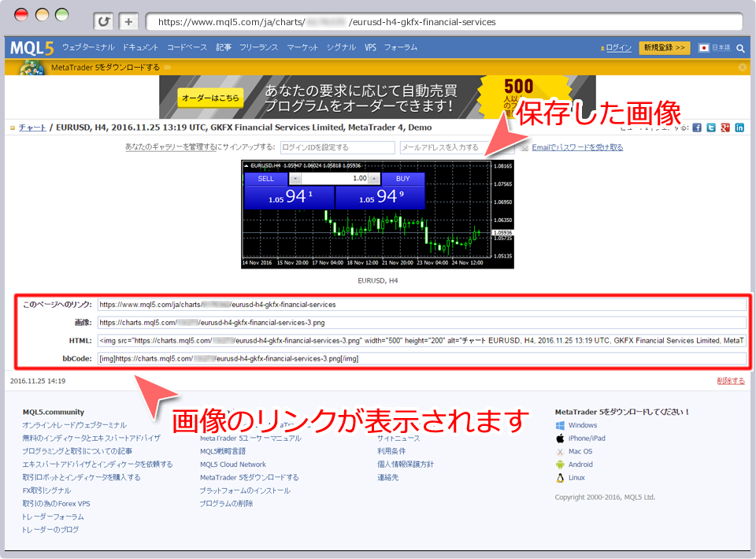Screen dimensions: 756x559
Task: Open トレーダーフォーラム footer link
Action: (x=53, y=516)
